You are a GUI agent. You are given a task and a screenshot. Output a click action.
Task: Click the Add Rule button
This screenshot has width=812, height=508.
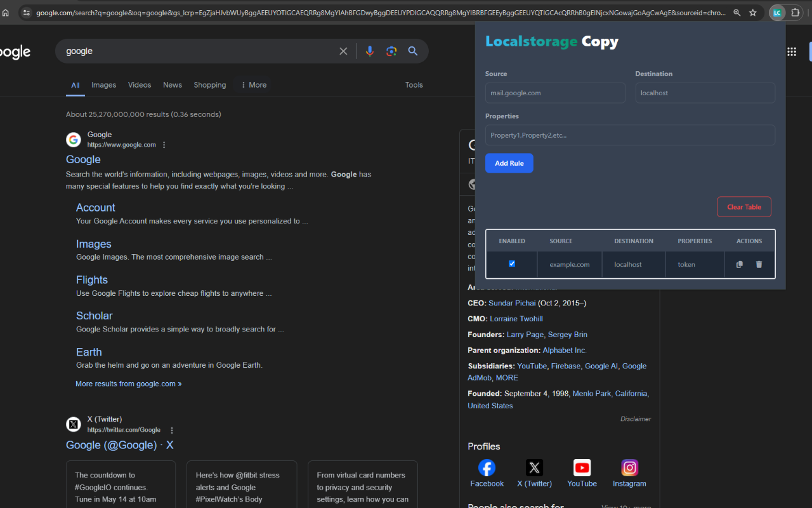[x=509, y=163]
